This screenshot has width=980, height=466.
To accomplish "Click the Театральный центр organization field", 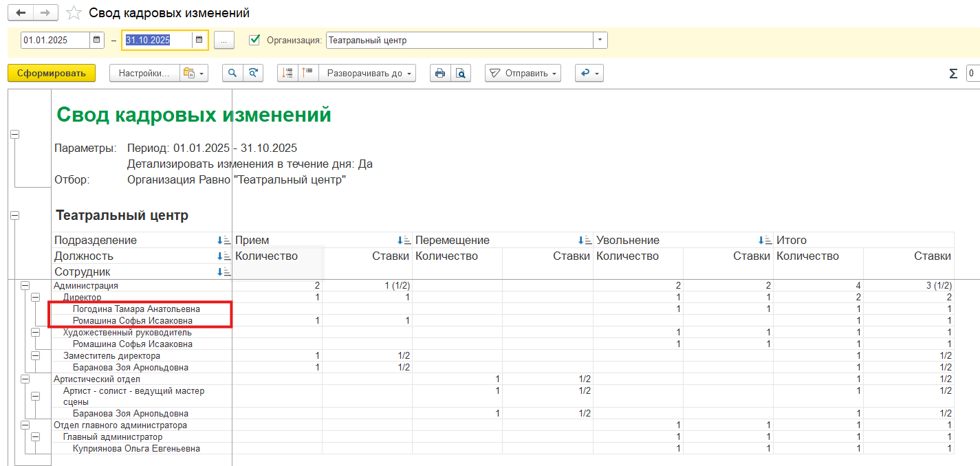I will [459, 40].
